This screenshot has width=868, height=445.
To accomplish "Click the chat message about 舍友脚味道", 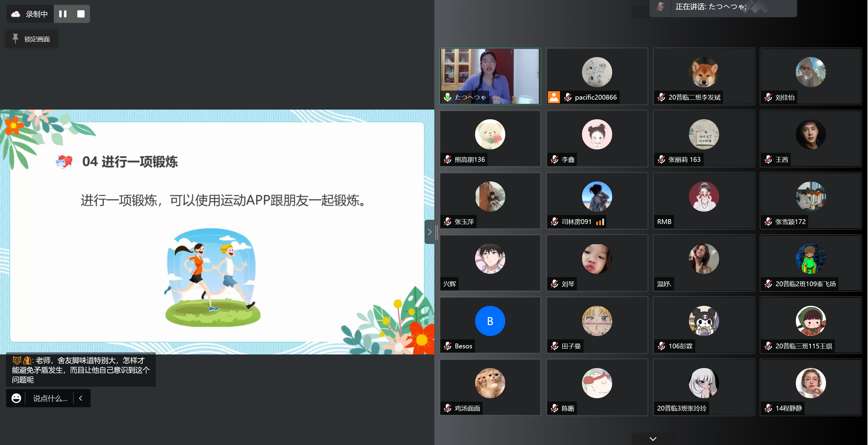I will (x=81, y=370).
